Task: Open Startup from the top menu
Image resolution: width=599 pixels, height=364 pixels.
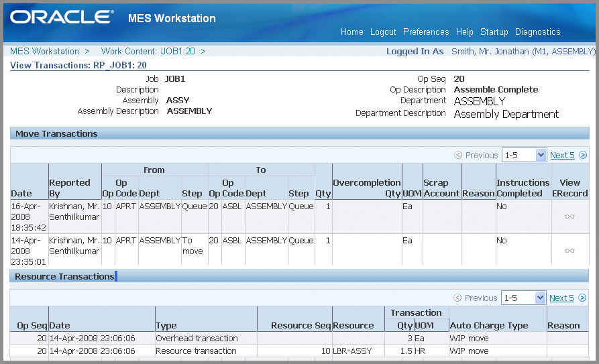Action: coord(494,32)
